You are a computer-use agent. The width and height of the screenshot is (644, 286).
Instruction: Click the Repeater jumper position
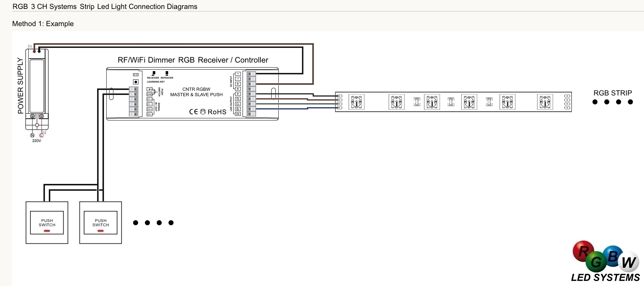tap(167, 73)
